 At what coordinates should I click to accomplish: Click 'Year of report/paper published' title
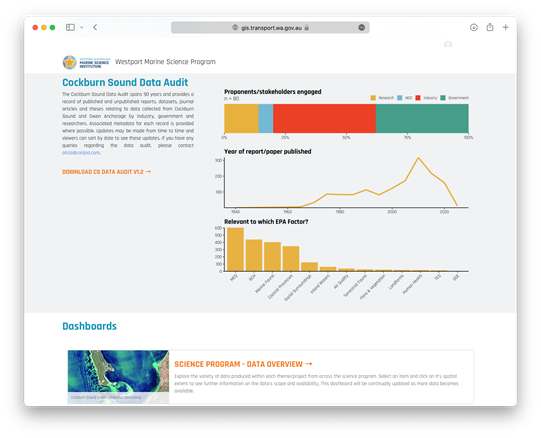(268, 152)
